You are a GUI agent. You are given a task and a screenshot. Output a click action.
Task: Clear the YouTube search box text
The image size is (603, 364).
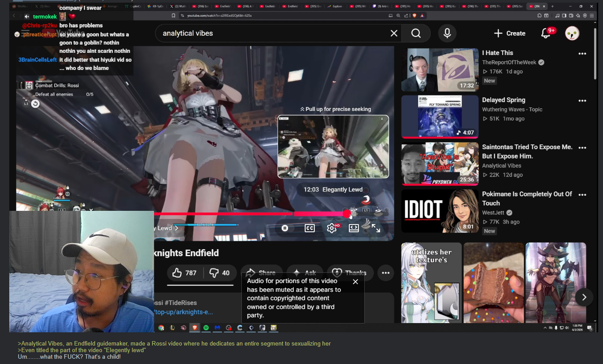point(394,33)
